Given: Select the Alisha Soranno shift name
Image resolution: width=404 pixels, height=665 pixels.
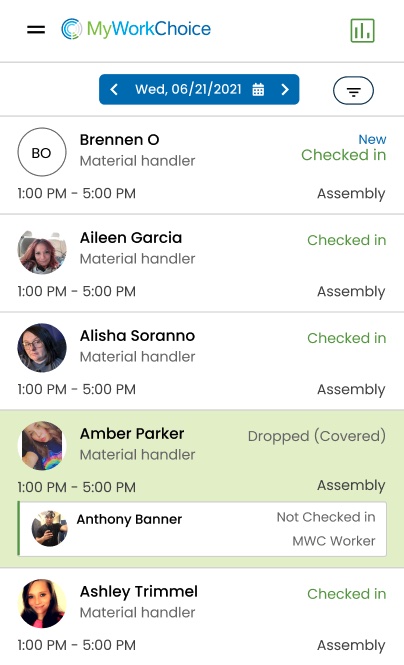Looking at the screenshot, I should coord(138,336).
